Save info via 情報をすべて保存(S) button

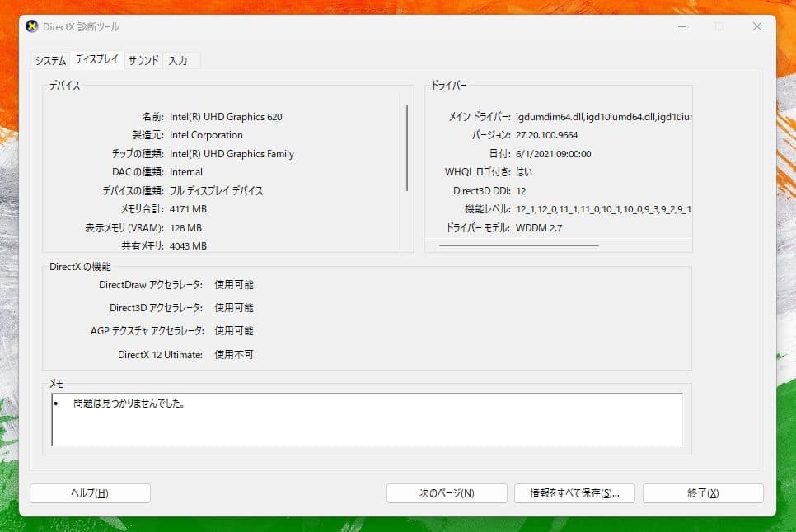coord(574,492)
